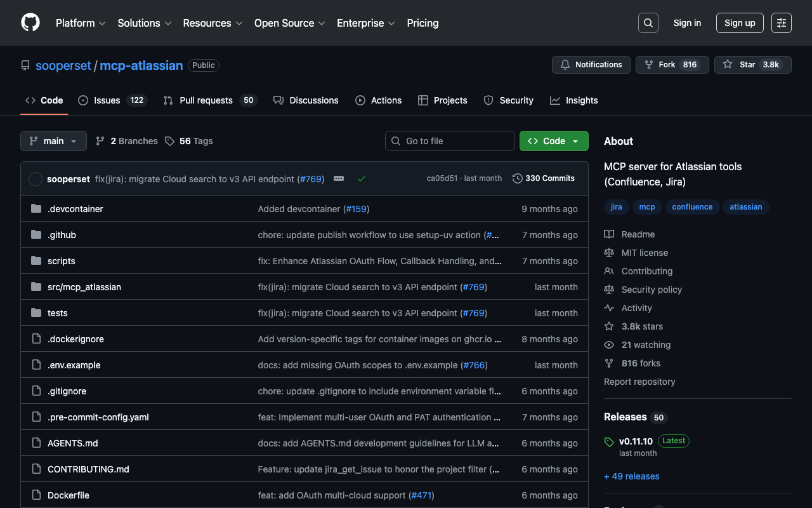
Task: Click the Go to file search field
Action: 450,141
